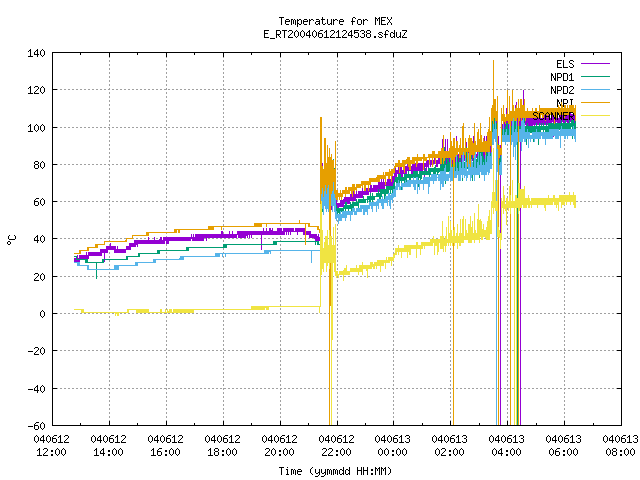Viewport: 640px width, 480px height.
Task: Click the x-axis tick label 040612 18:00
Action: click(x=222, y=446)
